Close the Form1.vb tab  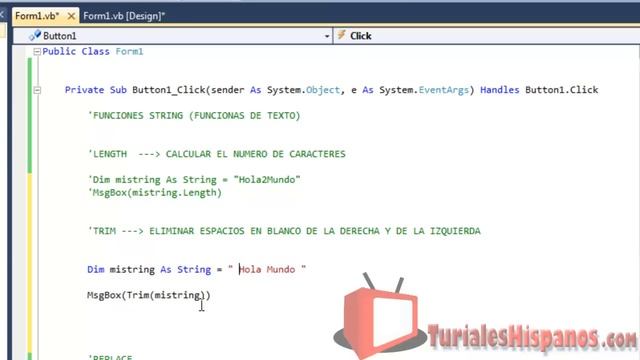coord(71,16)
